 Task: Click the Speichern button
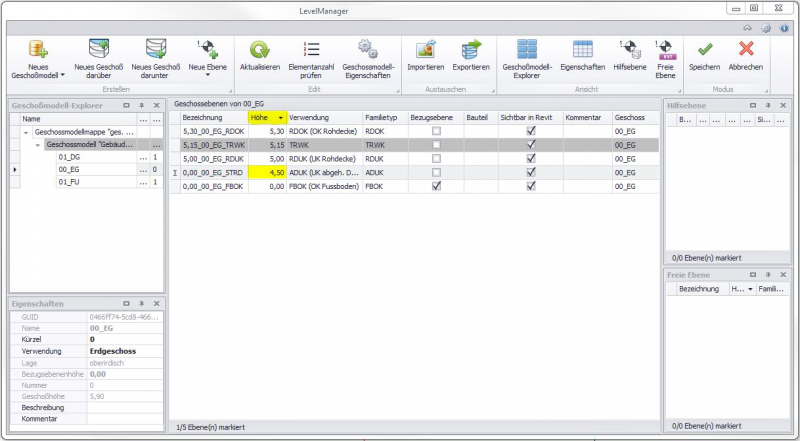[x=704, y=53]
